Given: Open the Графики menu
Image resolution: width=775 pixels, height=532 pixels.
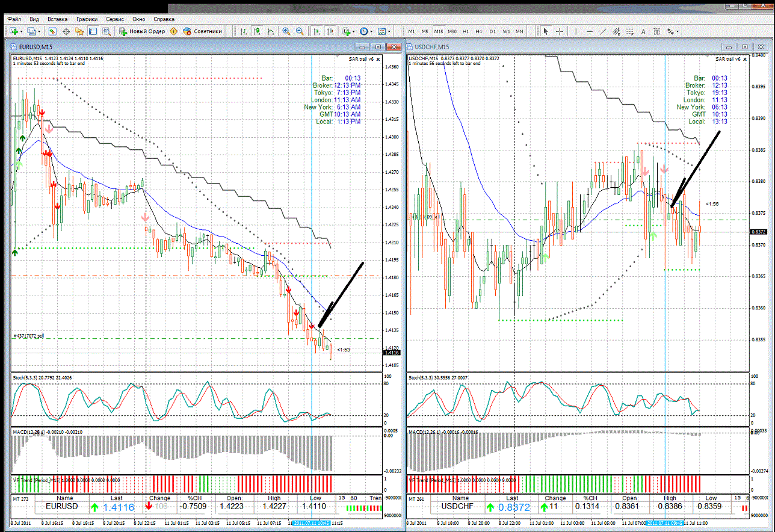Looking at the screenshot, I should coord(88,19).
